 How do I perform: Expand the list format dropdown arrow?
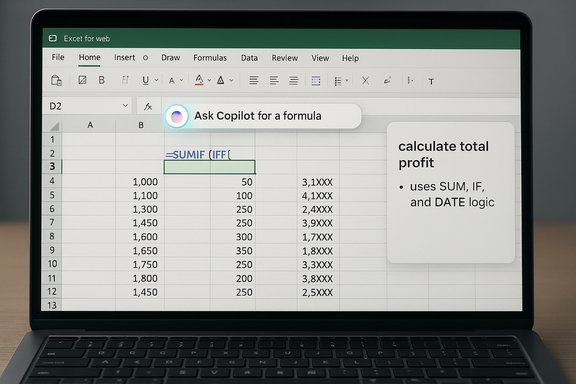coord(347,80)
